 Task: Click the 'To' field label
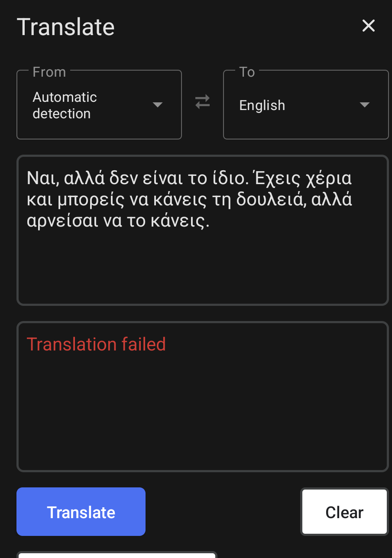[247, 72]
